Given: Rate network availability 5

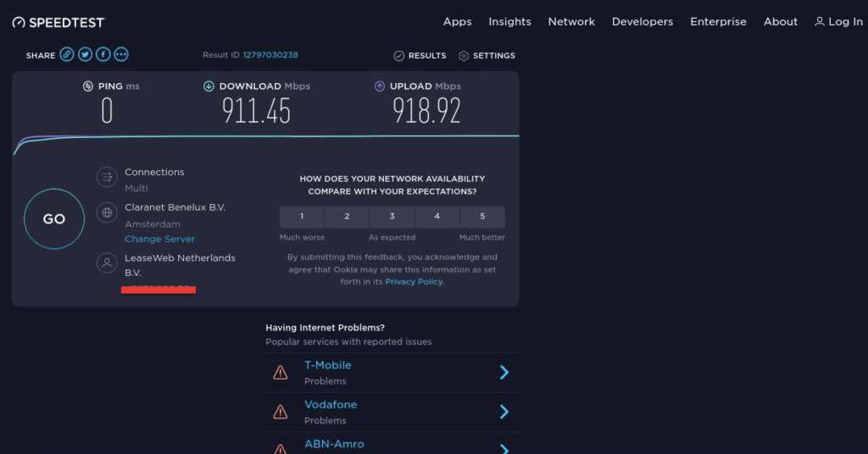Looking at the screenshot, I should (x=482, y=217).
